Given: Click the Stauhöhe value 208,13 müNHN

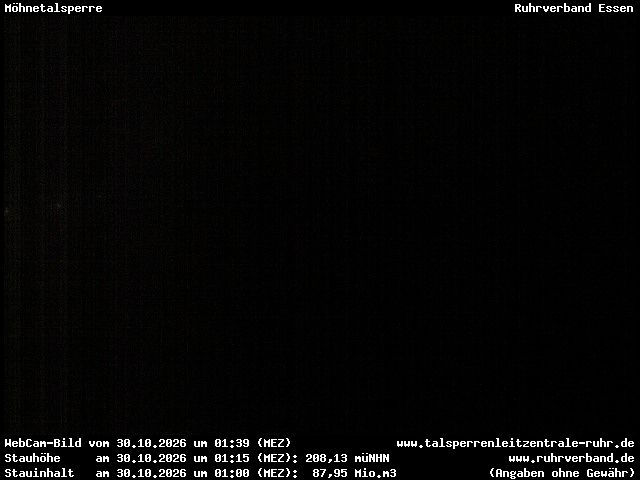Looking at the screenshot, I should [347, 458].
